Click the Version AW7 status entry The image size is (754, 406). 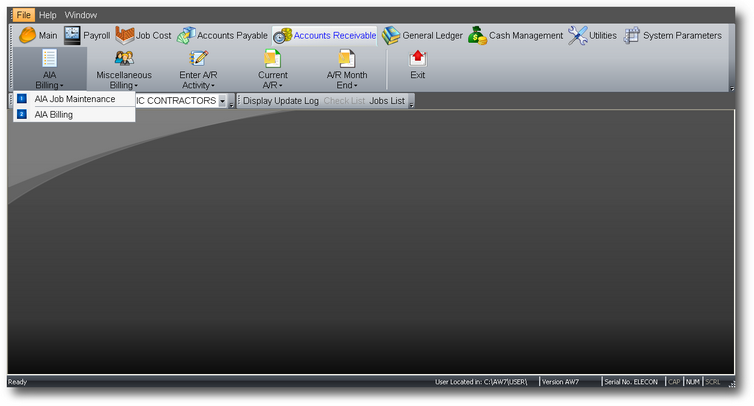tap(561, 382)
